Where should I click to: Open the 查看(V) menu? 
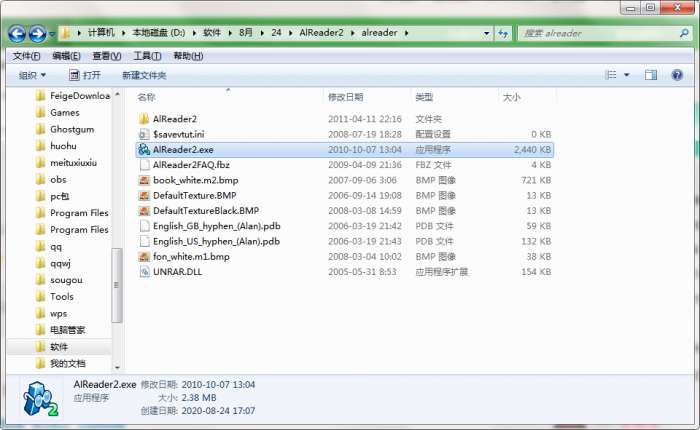pyautogui.click(x=107, y=56)
